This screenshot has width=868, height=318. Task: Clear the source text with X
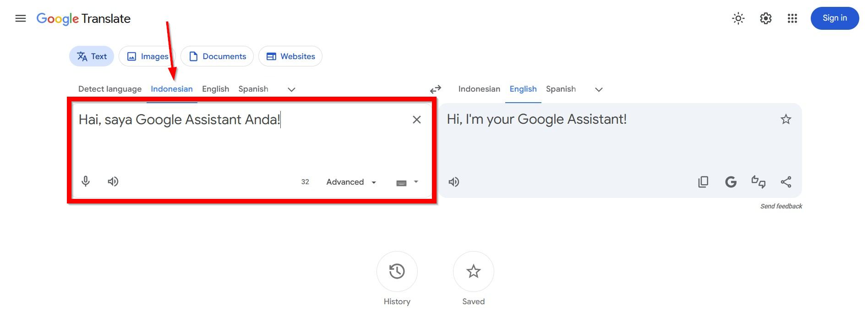(417, 120)
